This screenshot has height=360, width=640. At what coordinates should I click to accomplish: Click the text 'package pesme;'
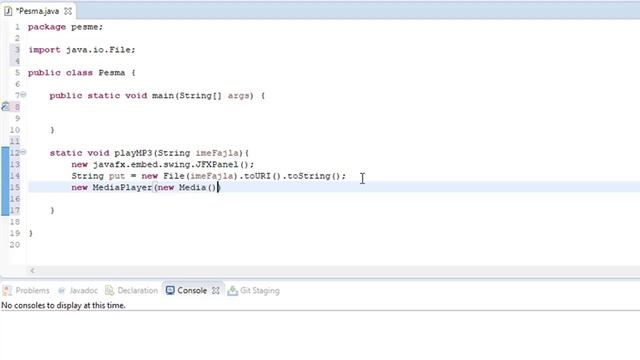(x=66, y=27)
